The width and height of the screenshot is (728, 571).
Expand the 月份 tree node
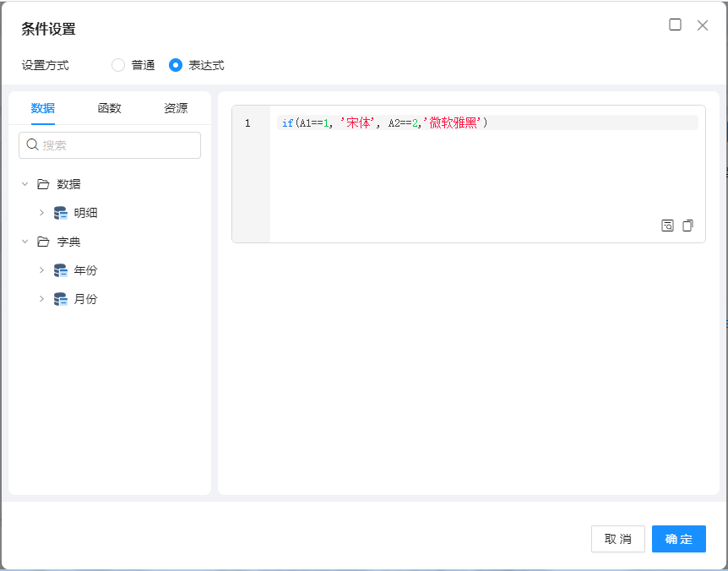[x=41, y=299]
